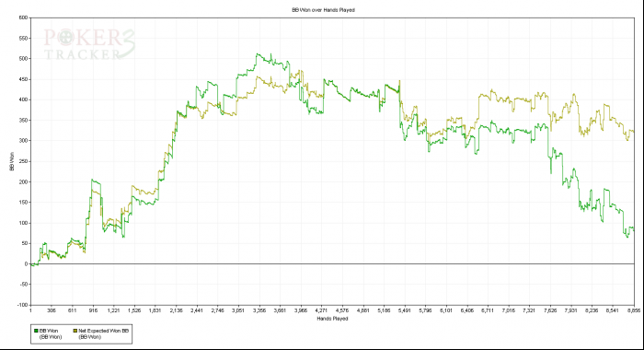Click the 400 y-axis label
This screenshot has width=644, height=350.
tap(23, 100)
